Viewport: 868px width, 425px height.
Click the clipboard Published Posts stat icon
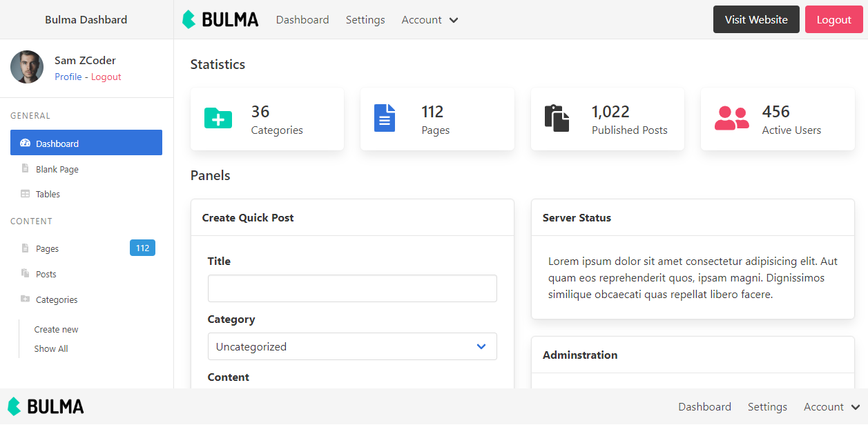pos(557,118)
